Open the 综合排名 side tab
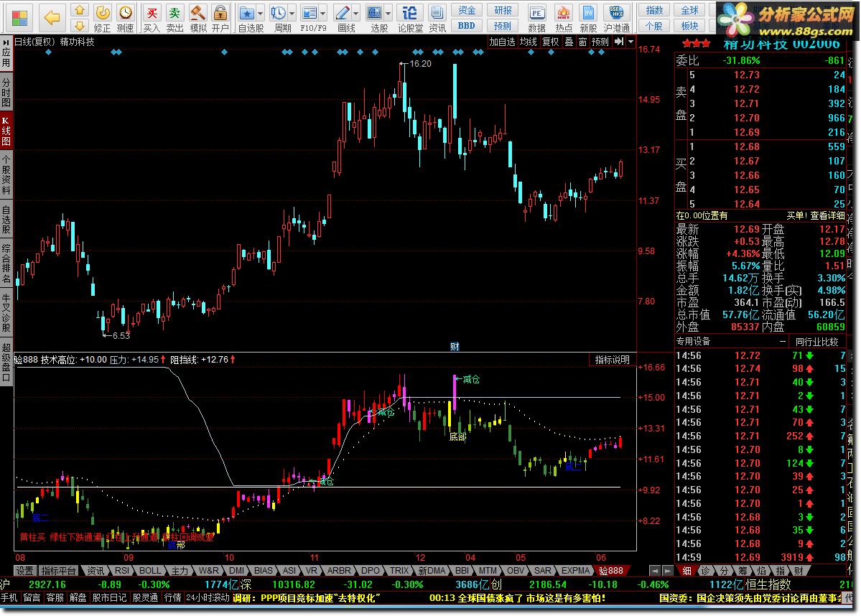The width and height of the screenshot is (861, 616). pos(6,263)
